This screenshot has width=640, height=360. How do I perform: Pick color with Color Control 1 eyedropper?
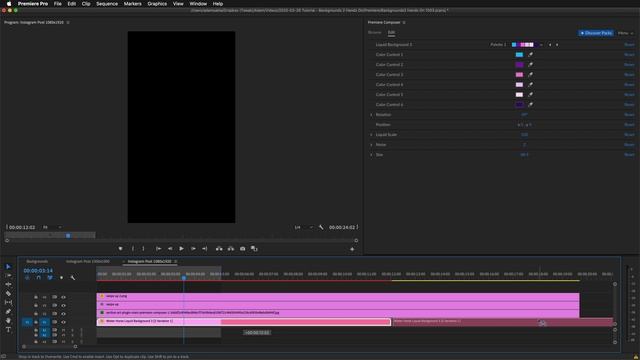[x=531, y=55]
